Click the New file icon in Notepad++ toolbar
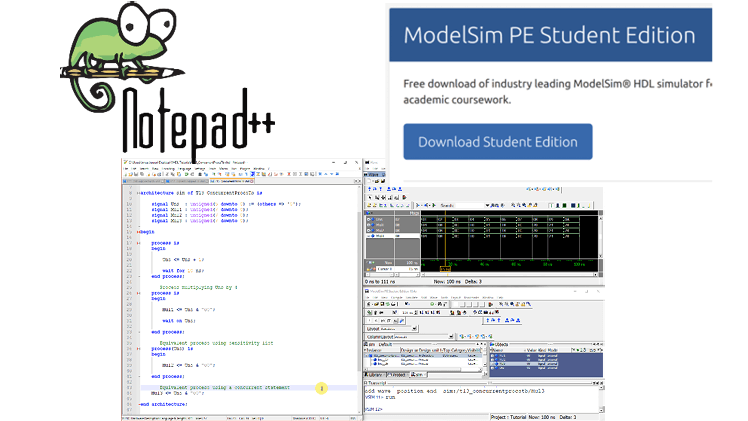The height and width of the screenshot is (421, 748). point(125,174)
